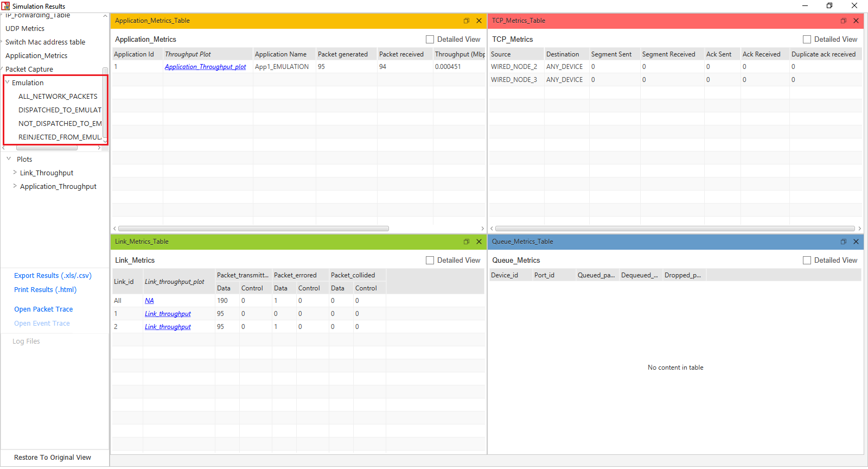The height and width of the screenshot is (469, 868).
Task: Close the Queue_Metrics_Table panel
Action: (856, 242)
